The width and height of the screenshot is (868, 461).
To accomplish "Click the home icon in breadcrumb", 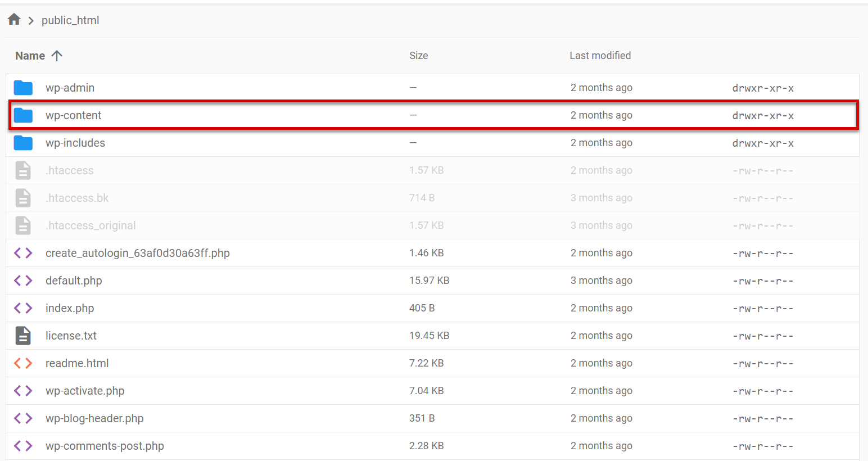I will 14,20.
